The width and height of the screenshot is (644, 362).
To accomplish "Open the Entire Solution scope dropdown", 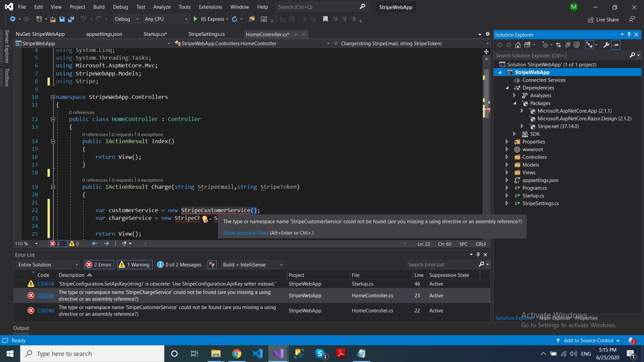I will 48,265.
